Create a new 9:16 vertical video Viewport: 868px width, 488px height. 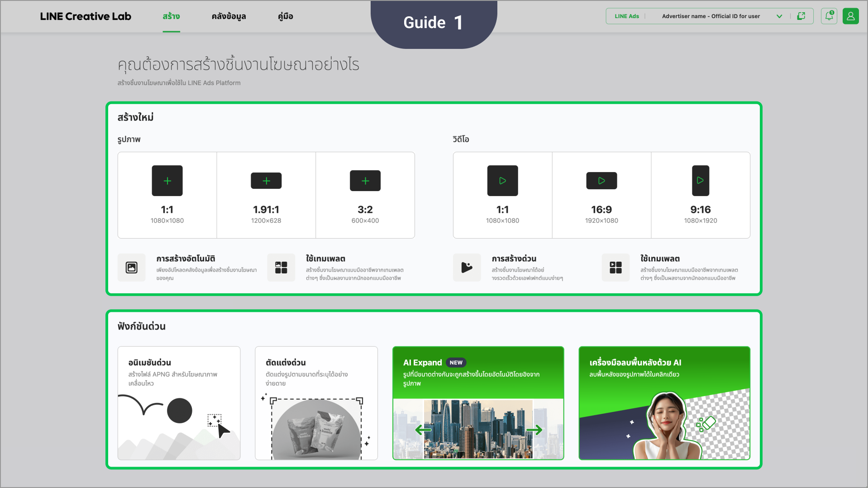coord(701,195)
